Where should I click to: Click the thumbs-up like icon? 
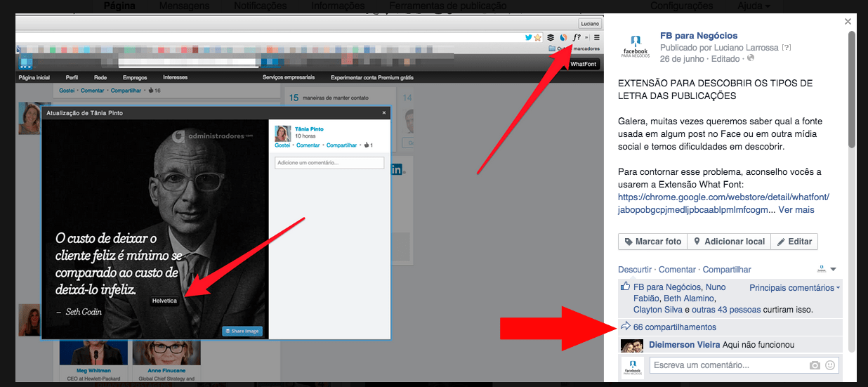[x=625, y=287]
